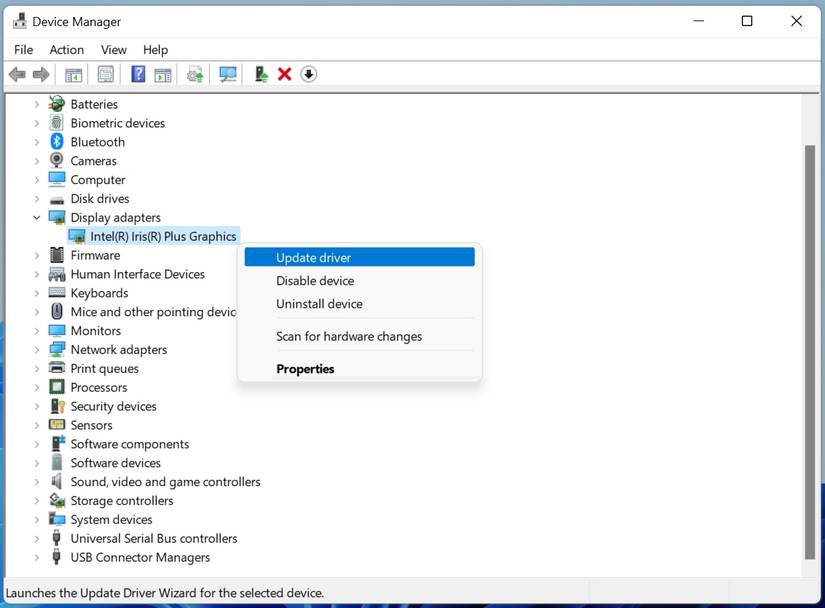Choose Update driver from context menu

click(359, 257)
